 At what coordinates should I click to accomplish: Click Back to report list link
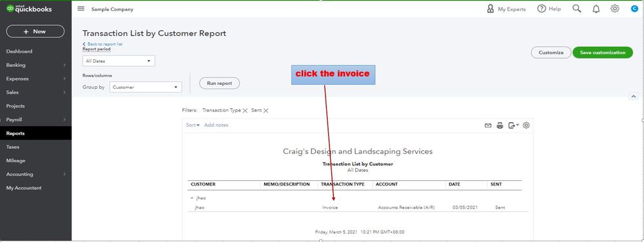click(102, 44)
